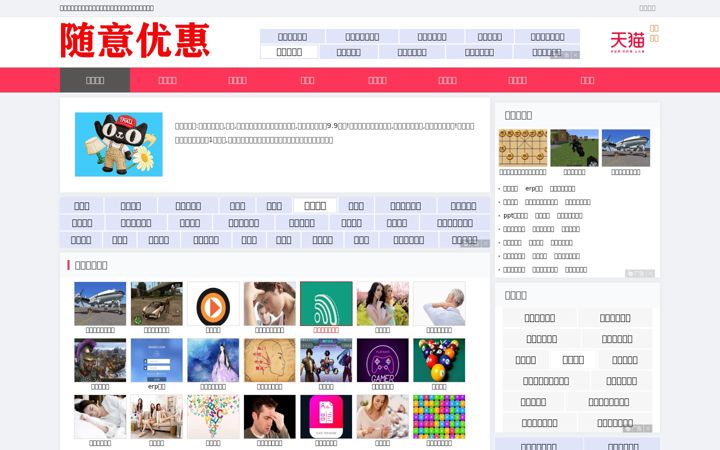Click the description text containing "9.9"
The height and width of the screenshot is (450, 720).
324,133
